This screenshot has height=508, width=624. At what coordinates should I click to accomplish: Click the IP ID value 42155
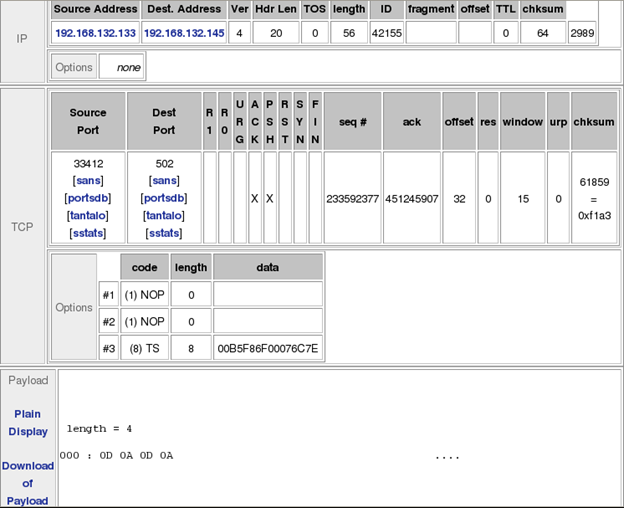(x=385, y=32)
